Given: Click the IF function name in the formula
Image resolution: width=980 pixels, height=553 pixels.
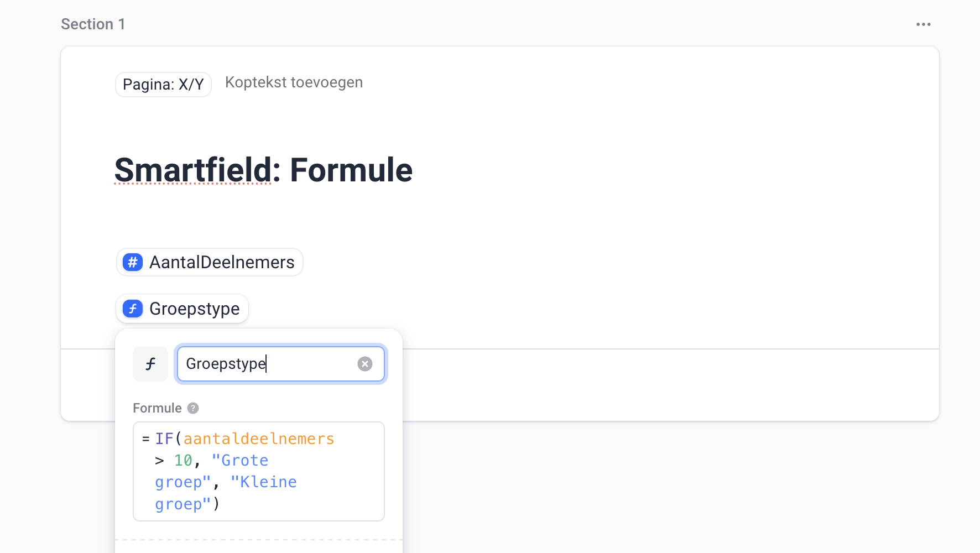Looking at the screenshot, I should point(164,438).
